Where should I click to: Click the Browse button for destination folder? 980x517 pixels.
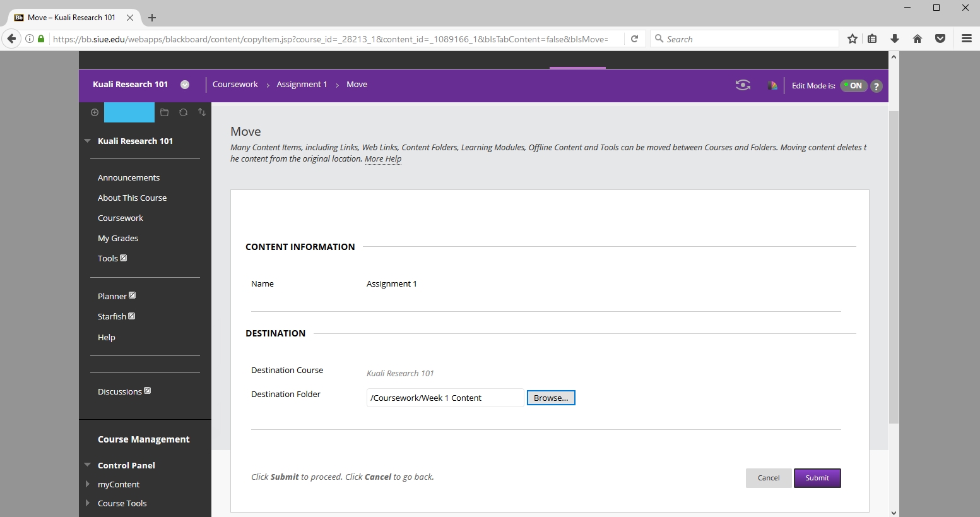pos(551,398)
